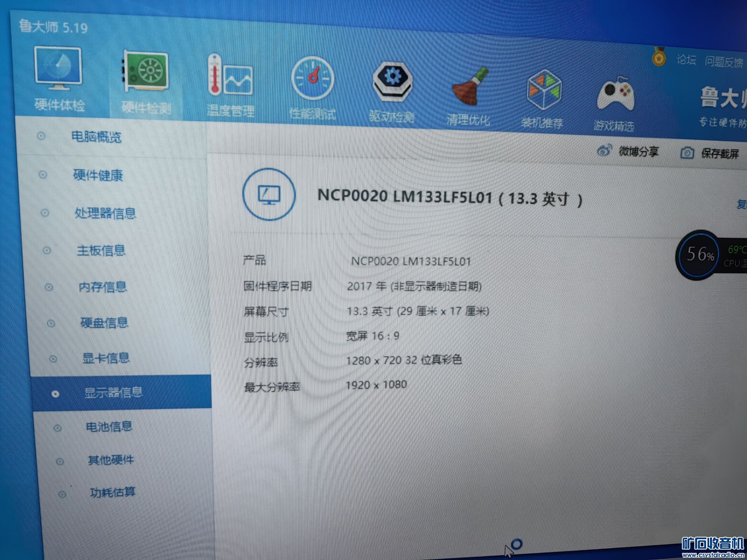
Task: Select 显卡信息 in sidebar
Action: pyautogui.click(x=106, y=358)
